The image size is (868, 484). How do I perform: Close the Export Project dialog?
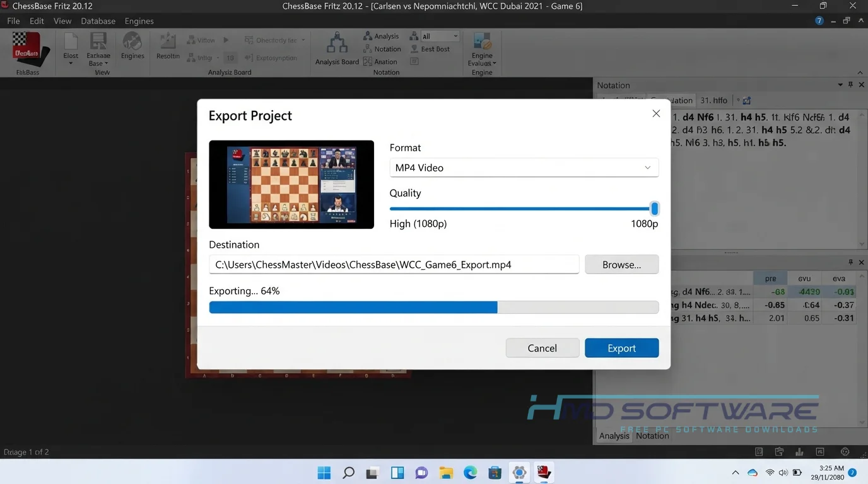(x=656, y=113)
